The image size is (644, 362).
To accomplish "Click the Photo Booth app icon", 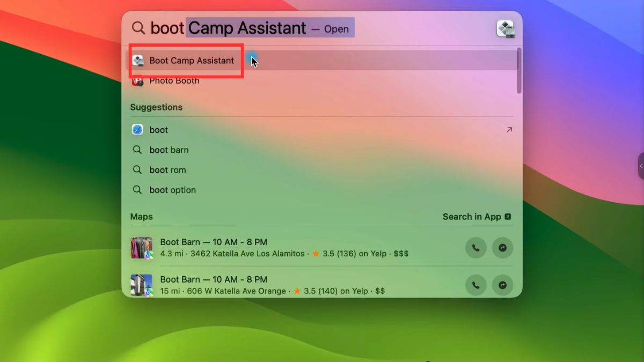I will coord(138,81).
